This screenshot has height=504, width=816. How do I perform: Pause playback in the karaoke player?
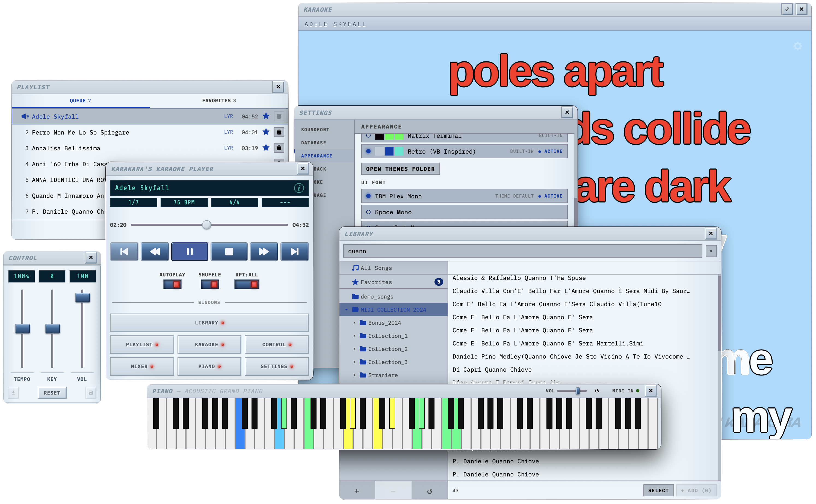(190, 251)
